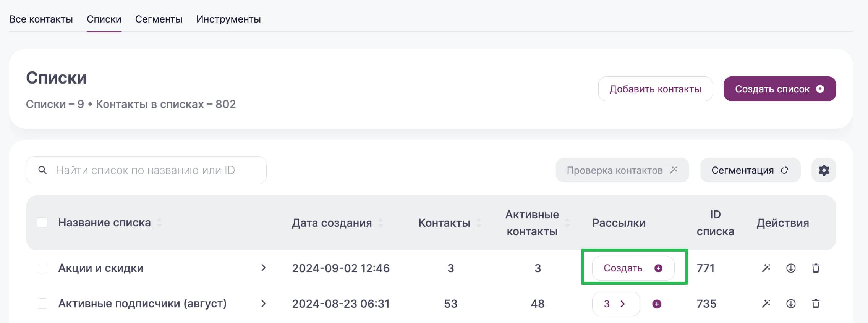Open table settings gear icon
Screen dimensions: 868x323
pos(824,170)
